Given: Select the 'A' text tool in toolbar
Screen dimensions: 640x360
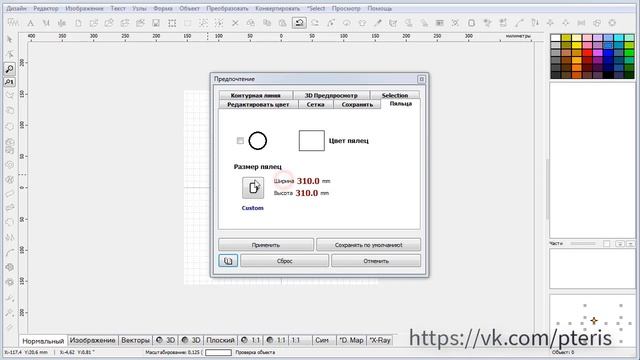Looking at the screenshot, I should 31,23.
